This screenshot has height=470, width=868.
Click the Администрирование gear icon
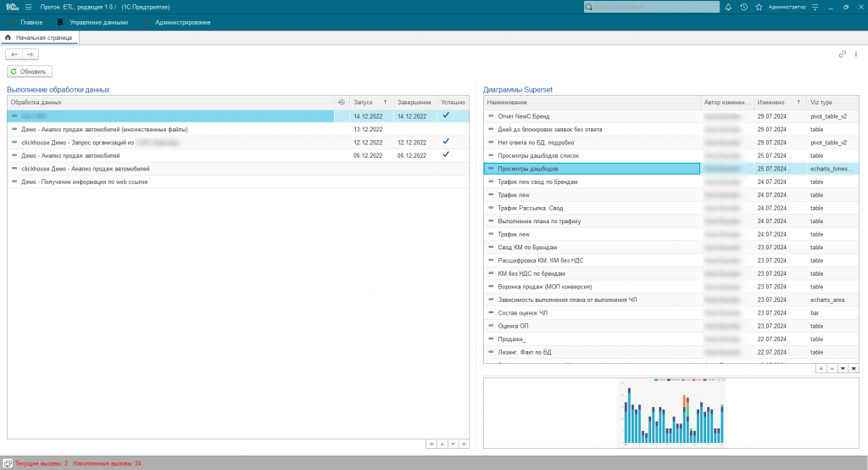(146, 23)
